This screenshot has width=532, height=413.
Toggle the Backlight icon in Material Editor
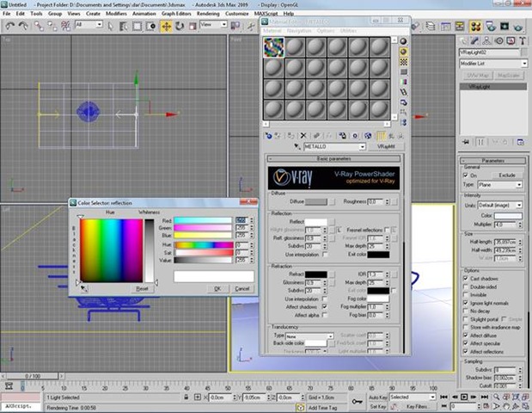(404, 51)
